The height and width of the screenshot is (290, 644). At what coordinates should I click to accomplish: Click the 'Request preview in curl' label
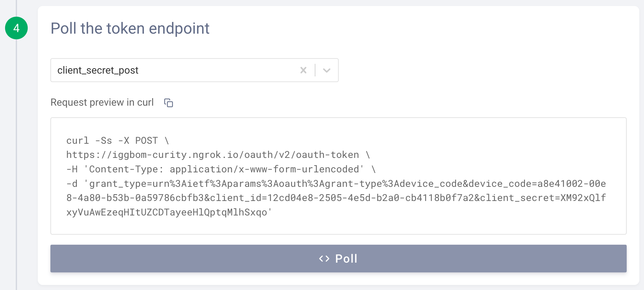102,103
